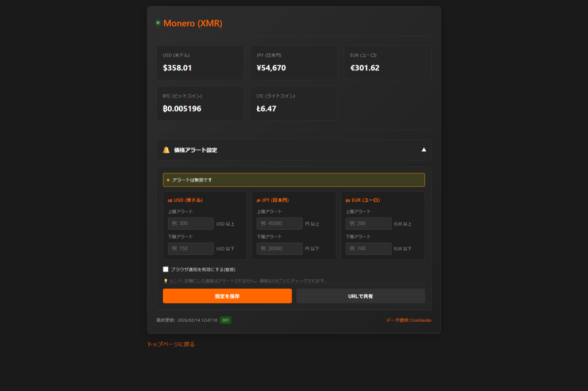
Task: Click the JP flag icon in JPY (日本円) section
Action: [258, 200]
